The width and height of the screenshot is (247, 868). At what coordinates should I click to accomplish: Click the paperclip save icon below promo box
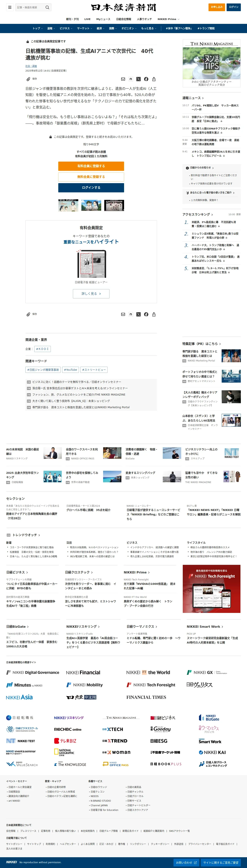pyautogui.click(x=28, y=314)
